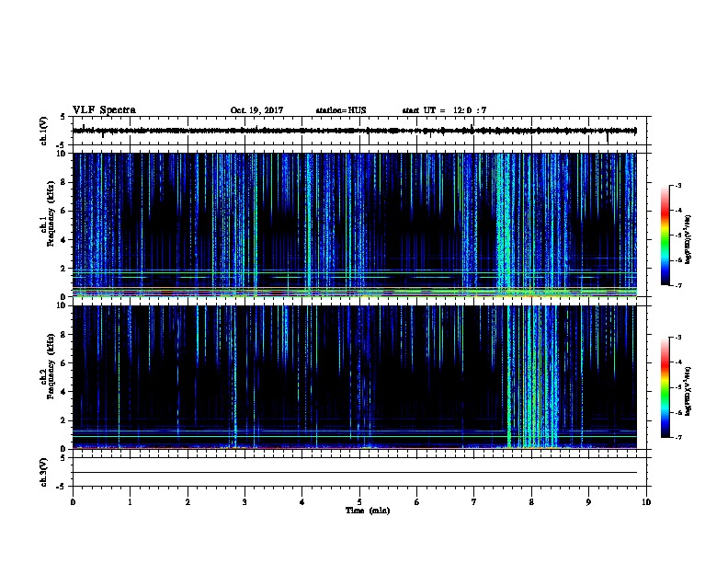Click the ch.1 "Frequency (kHz)" axis label
This screenshot has height=563, width=728.
(x=51, y=213)
